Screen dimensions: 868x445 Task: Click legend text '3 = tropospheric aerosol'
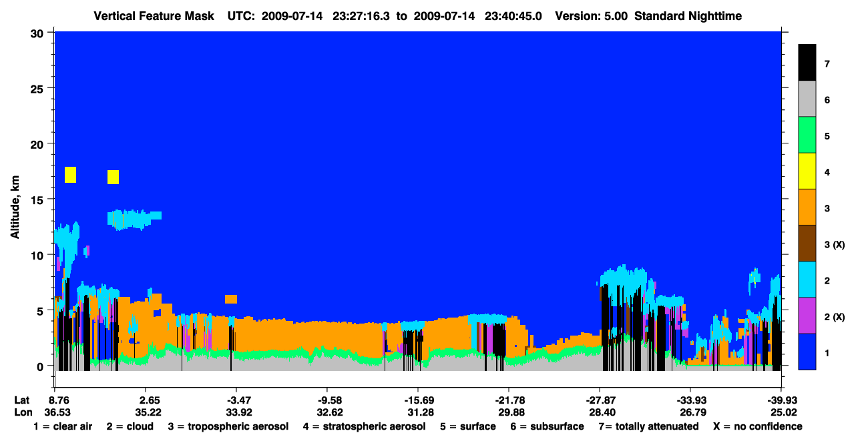coord(228,426)
